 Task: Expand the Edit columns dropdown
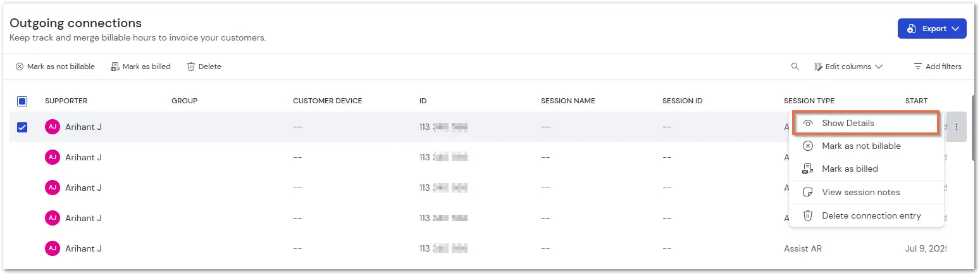(x=848, y=67)
